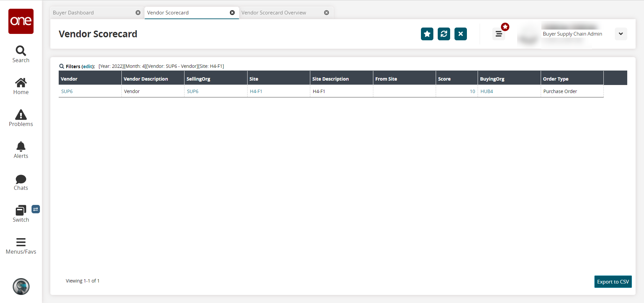This screenshot has height=303, width=644.
Task: Open the SUP6 SellingOrg link
Action: click(193, 91)
